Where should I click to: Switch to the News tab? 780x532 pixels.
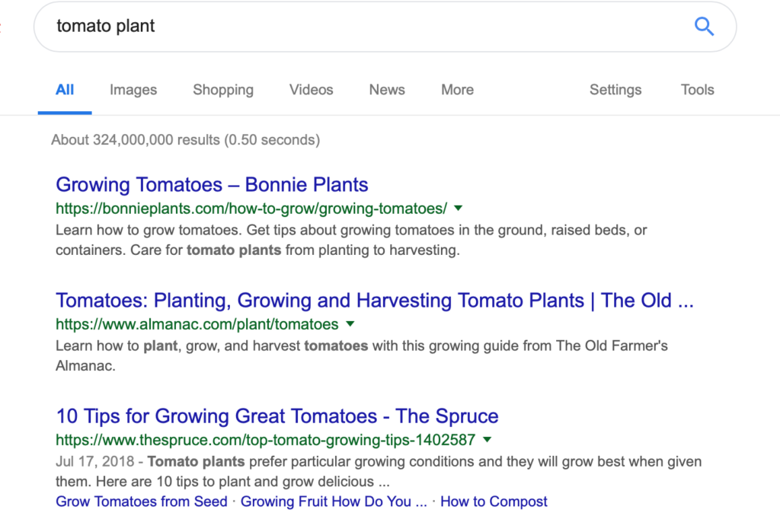[x=387, y=90]
